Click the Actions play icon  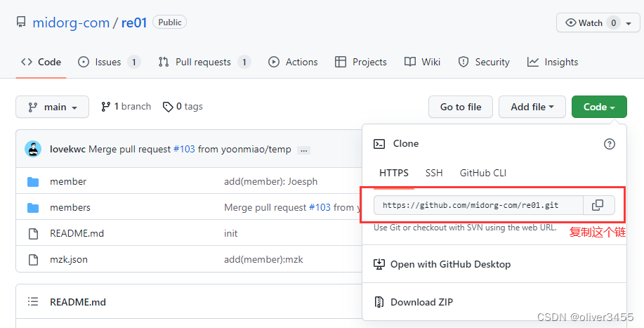pos(273,62)
